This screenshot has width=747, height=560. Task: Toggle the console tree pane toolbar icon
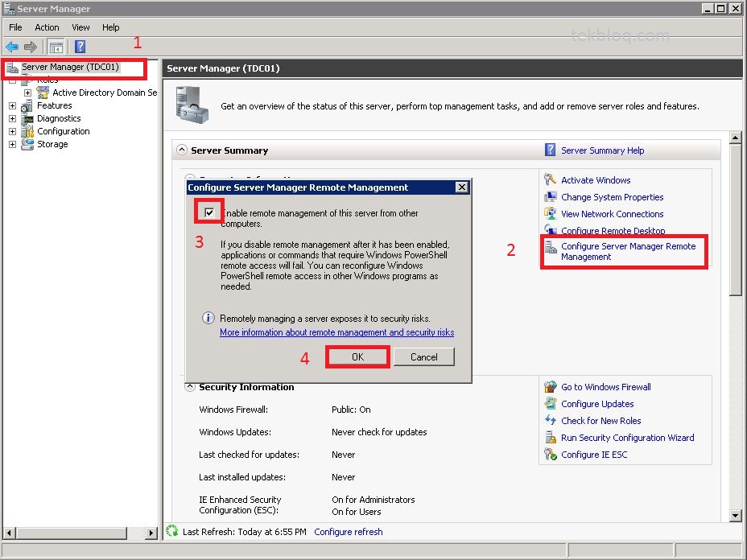(x=56, y=47)
